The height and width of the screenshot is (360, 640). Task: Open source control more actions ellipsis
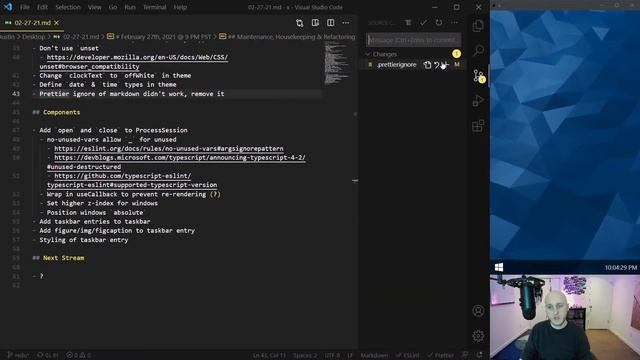(454, 23)
